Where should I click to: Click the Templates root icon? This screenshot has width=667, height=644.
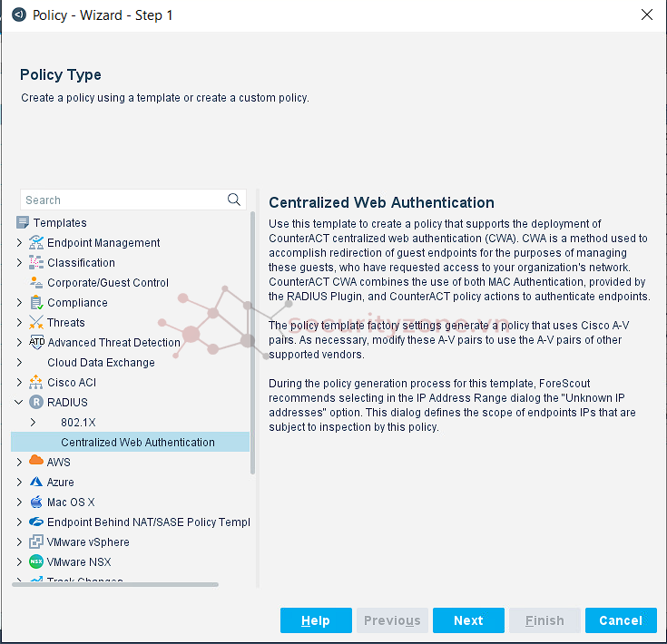[x=23, y=222]
